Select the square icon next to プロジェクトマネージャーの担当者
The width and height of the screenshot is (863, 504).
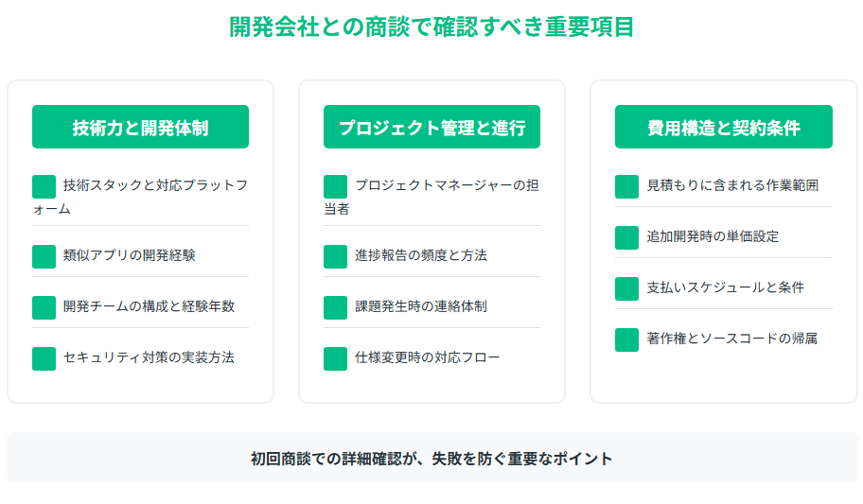(335, 186)
